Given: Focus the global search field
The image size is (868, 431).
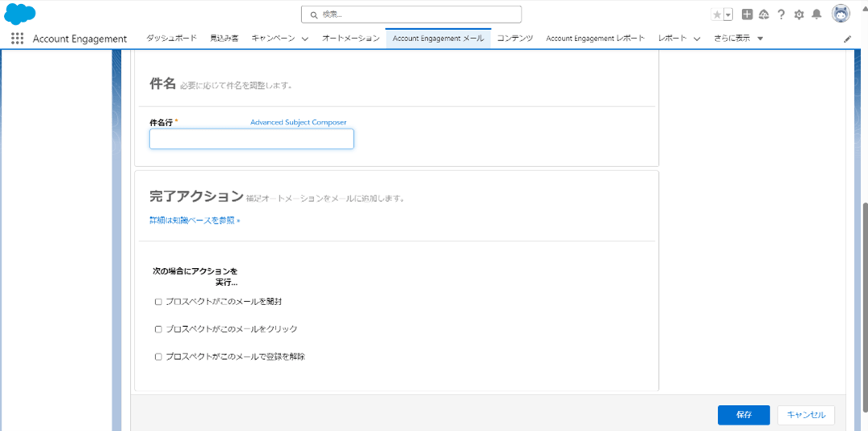Looking at the screenshot, I should [x=411, y=15].
